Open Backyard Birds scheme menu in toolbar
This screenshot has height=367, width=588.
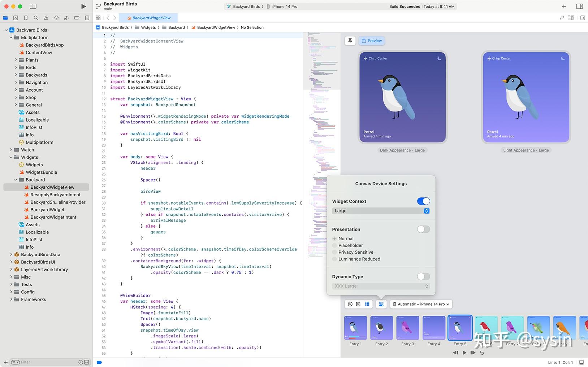click(247, 6)
